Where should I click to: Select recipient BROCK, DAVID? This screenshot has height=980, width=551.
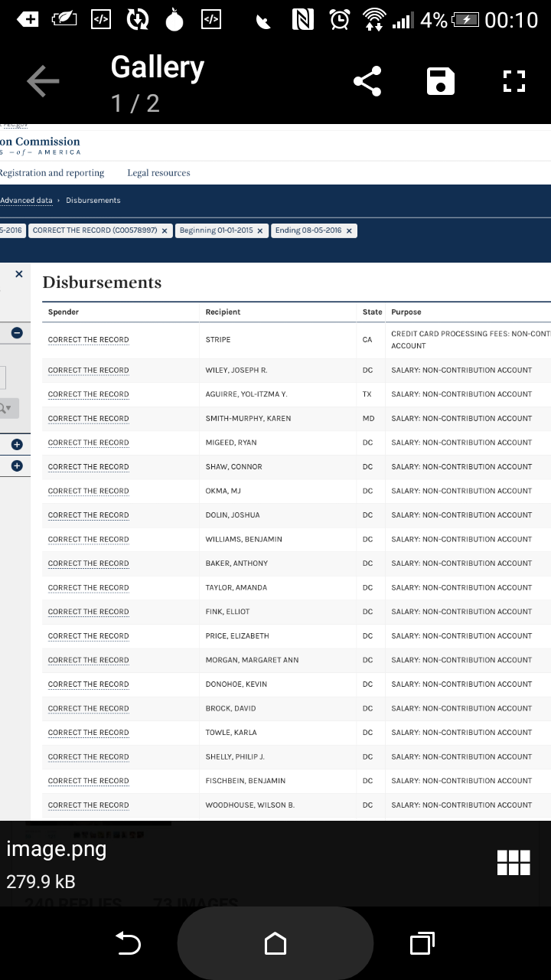coord(230,708)
